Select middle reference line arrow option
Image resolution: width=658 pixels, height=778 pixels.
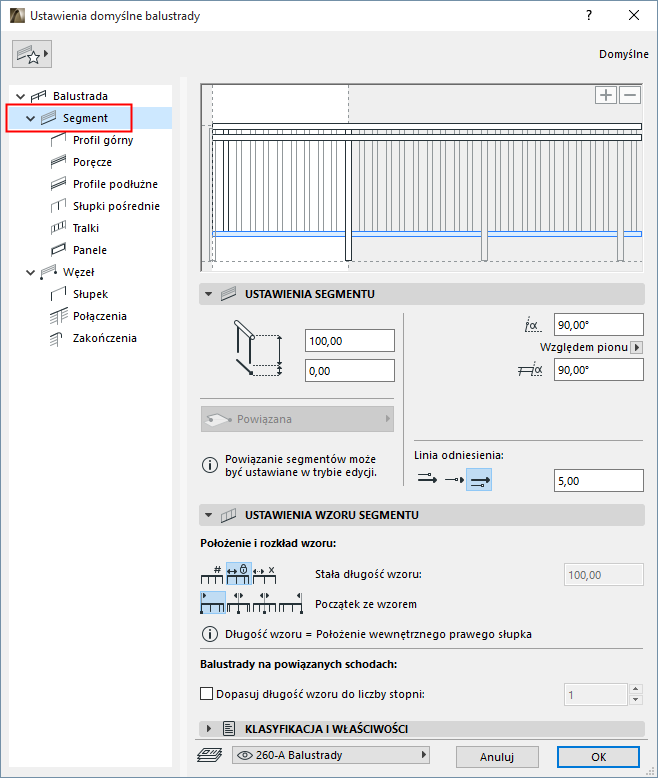point(454,480)
